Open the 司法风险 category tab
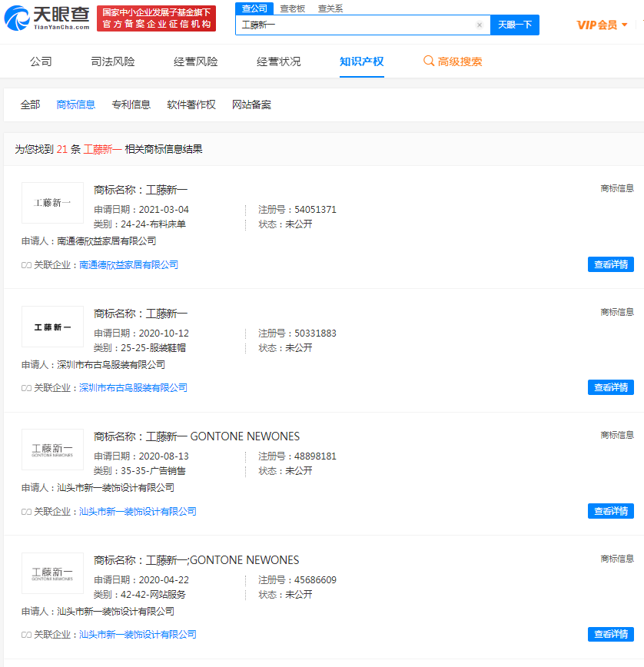Viewport: 644px width, 667px height. coord(113,61)
